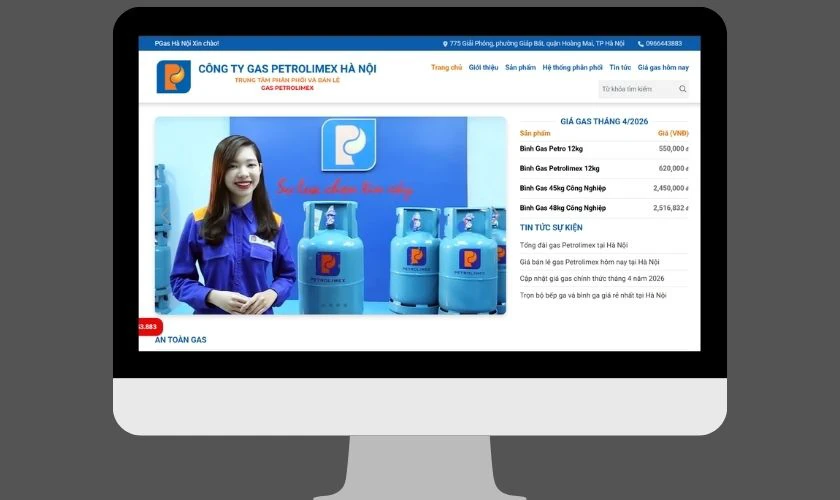840x500 pixels.
Task: Click the phone icon in top bar
Action: pos(641,44)
